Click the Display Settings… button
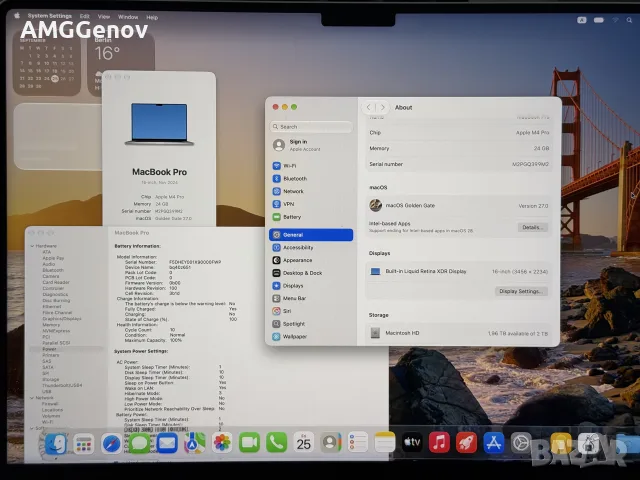Viewport: 640px width, 480px height. point(521,291)
